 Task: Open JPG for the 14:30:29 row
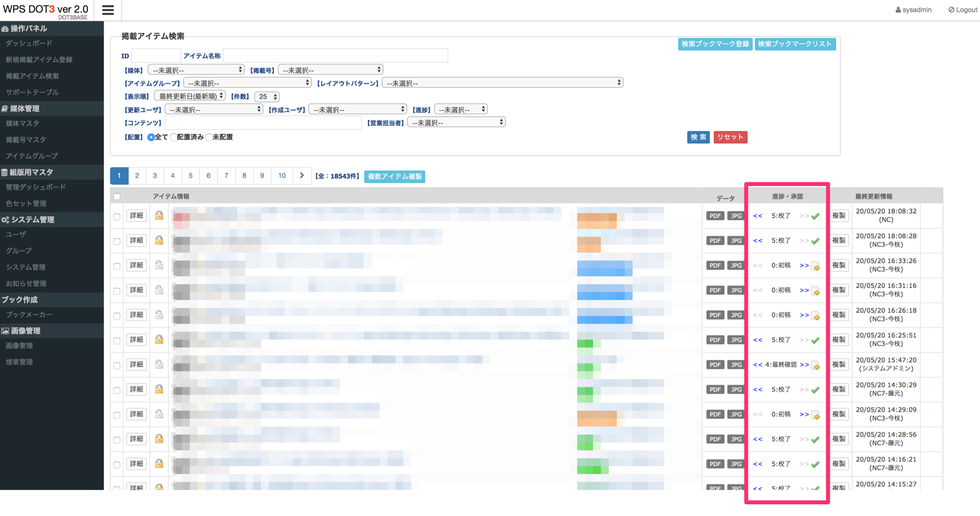pos(736,389)
